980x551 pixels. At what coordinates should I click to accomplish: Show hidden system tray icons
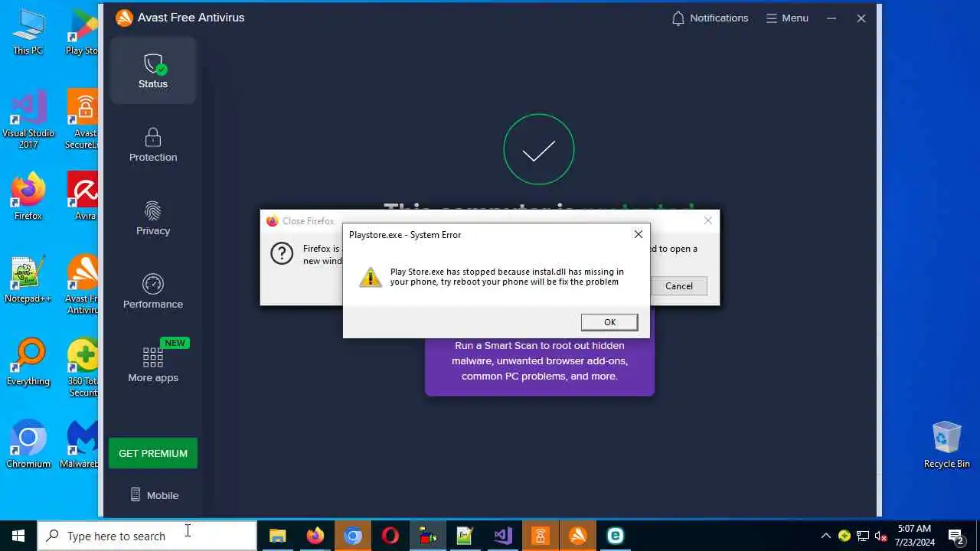(825, 536)
